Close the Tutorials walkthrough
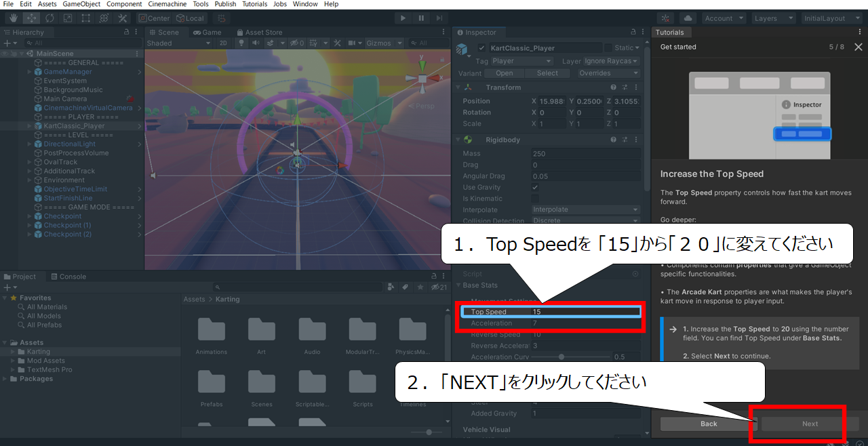868x446 pixels. tap(858, 47)
